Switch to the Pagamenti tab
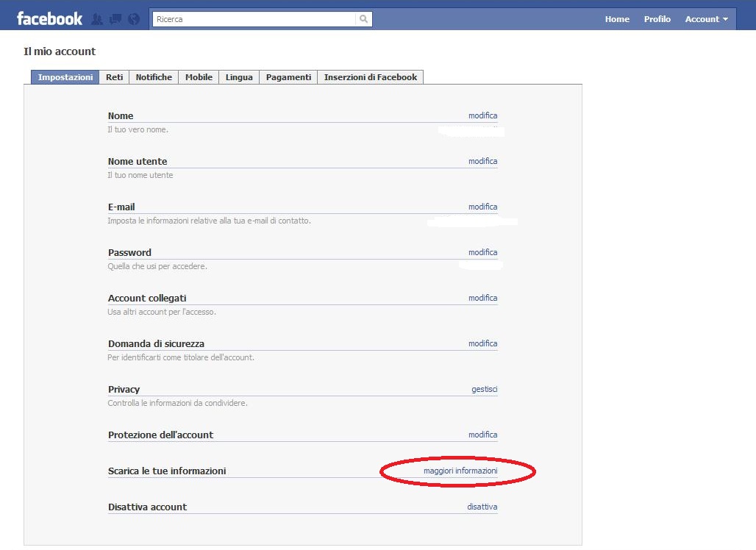The image size is (756, 550). point(288,77)
